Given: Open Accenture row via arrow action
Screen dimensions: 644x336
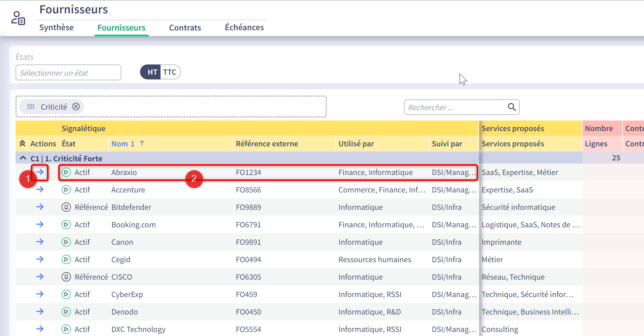Looking at the screenshot, I should (40, 189).
